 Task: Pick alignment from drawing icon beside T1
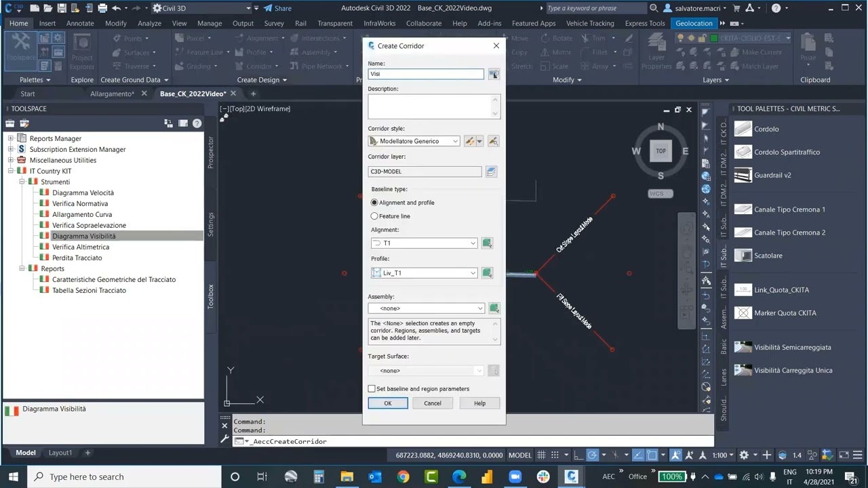click(x=487, y=243)
